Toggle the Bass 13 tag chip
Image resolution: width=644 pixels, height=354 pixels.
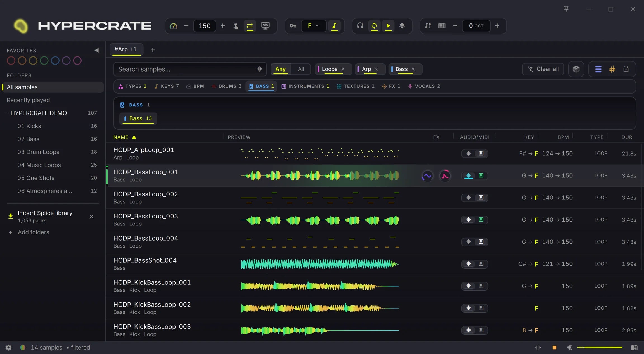click(138, 118)
